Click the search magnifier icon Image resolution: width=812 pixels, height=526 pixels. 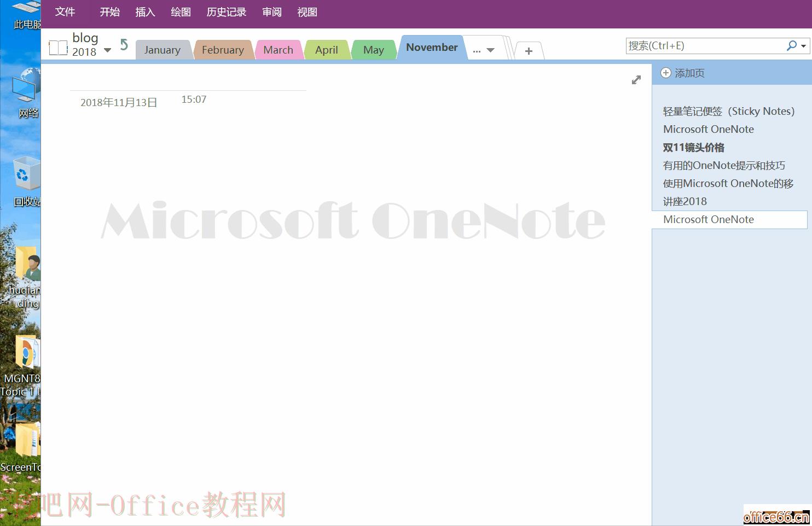[791, 46]
